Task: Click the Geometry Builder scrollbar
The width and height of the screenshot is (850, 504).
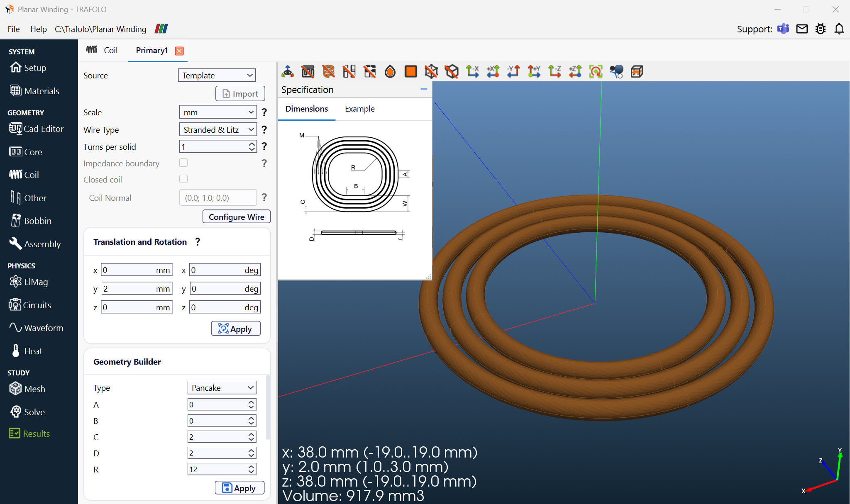Action: (x=268, y=407)
